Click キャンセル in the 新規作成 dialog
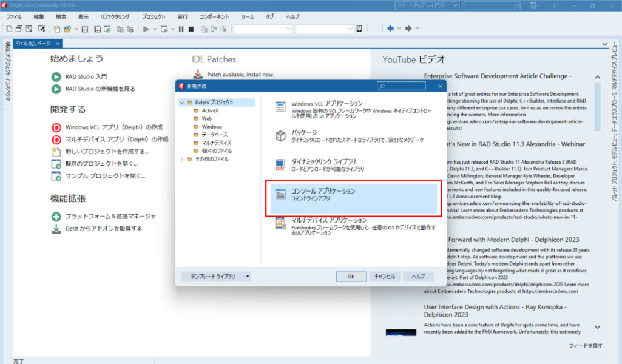Screen dimensions: 622x364 [x=384, y=277]
